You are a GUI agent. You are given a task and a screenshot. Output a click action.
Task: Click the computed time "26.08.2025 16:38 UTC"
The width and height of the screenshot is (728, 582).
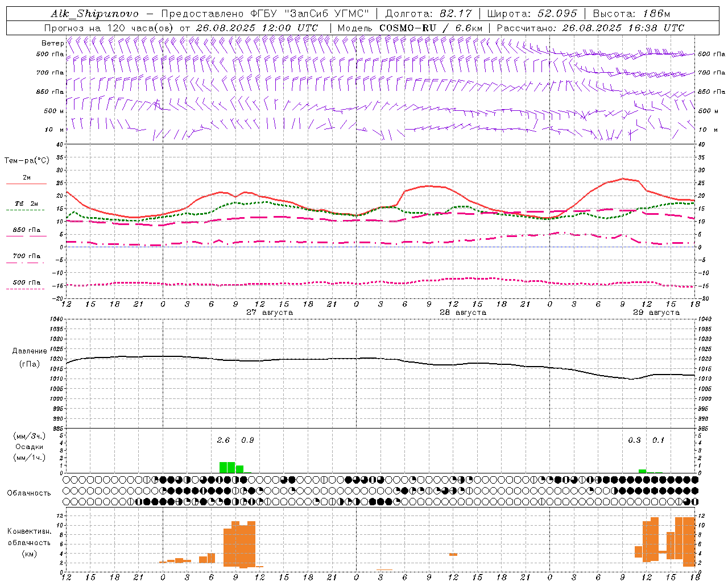click(623, 28)
